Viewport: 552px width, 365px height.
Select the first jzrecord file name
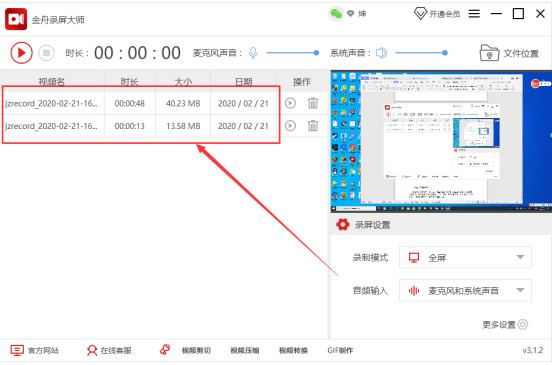[x=51, y=103]
